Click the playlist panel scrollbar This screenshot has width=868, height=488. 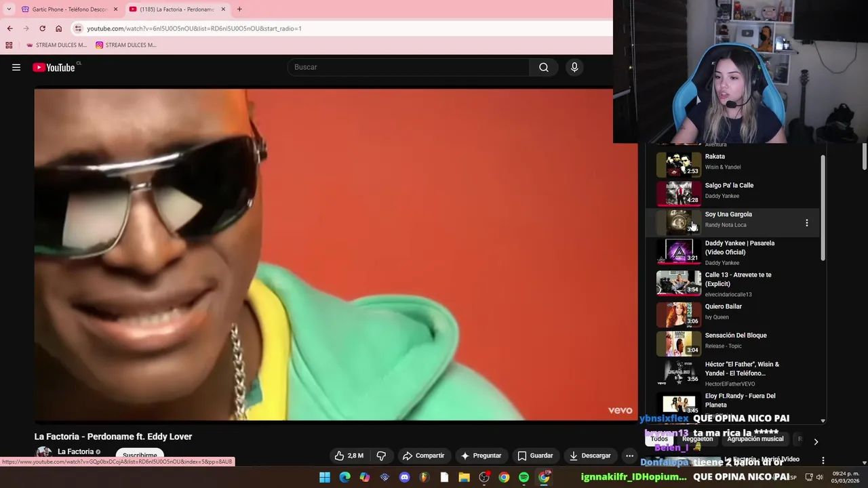823,207
